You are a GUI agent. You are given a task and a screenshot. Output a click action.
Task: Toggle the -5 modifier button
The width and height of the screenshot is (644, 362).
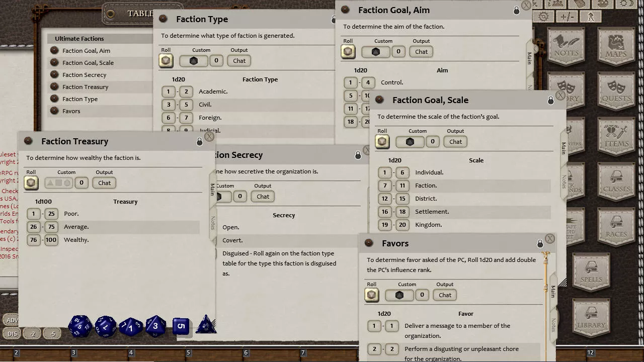pos(53,333)
